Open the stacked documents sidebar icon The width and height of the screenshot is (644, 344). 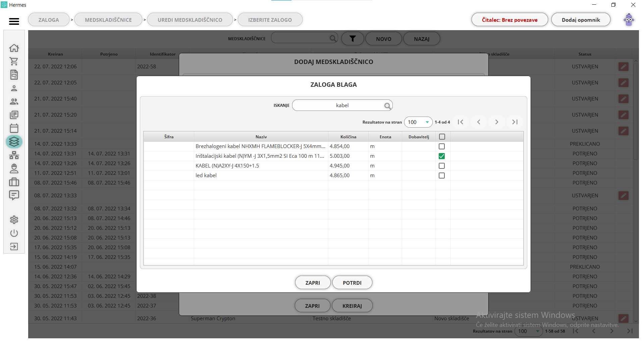coord(14,115)
